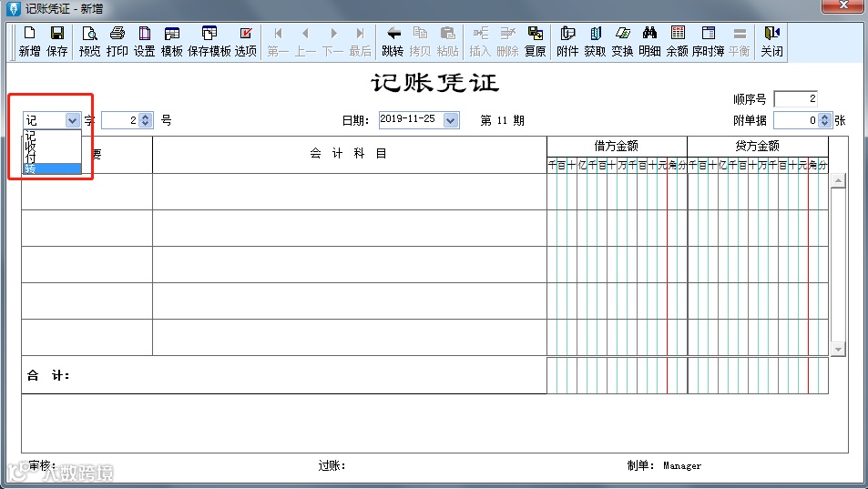This screenshot has width=868, height=489.
Task: Expand the voucher word 记 dropdown arrow
Action: tap(72, 120)
